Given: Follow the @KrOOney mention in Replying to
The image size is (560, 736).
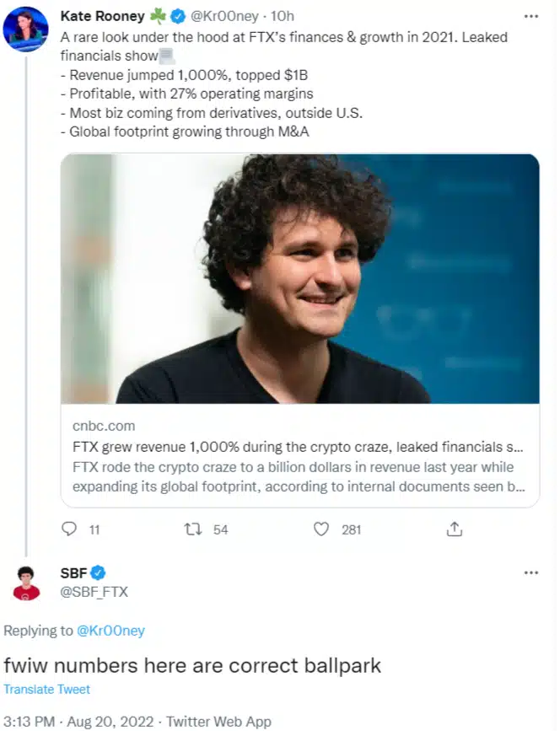Looking at the screenshot, I should click(110, 631).
